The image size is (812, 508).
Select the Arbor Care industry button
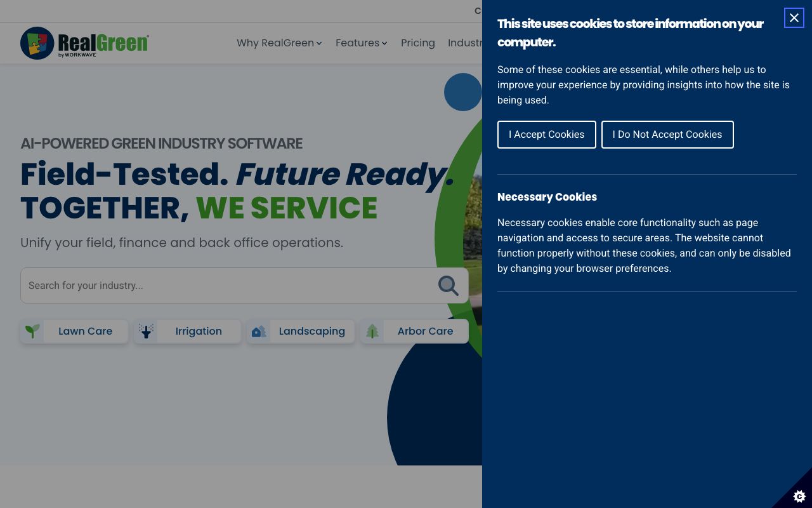pos(414,331)
